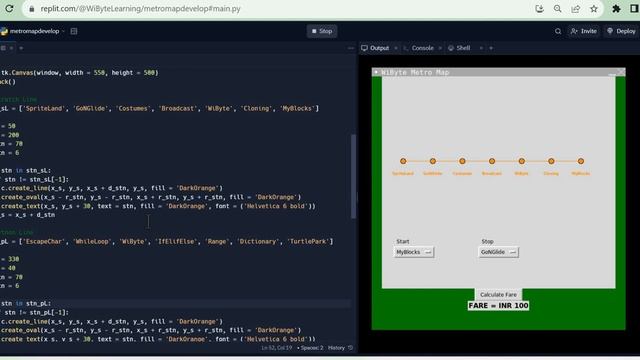Bookmark this page with the star icon

click(x=593, y=9)
